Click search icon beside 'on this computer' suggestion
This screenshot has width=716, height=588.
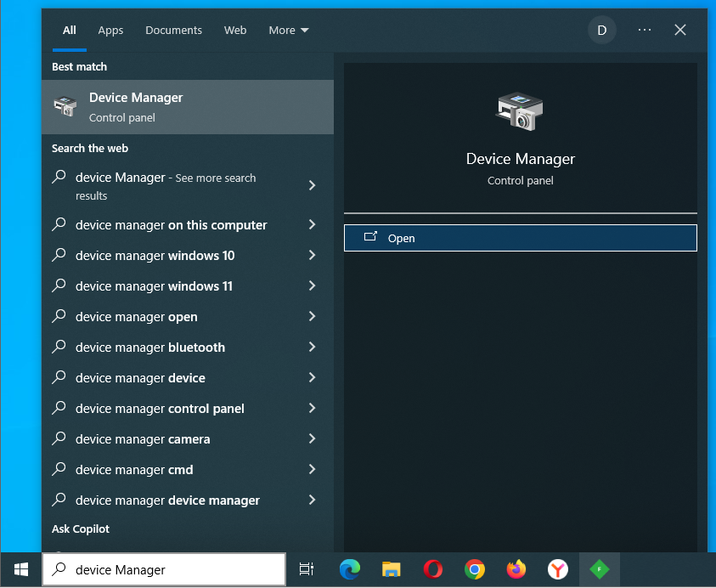tap(59, 223)
